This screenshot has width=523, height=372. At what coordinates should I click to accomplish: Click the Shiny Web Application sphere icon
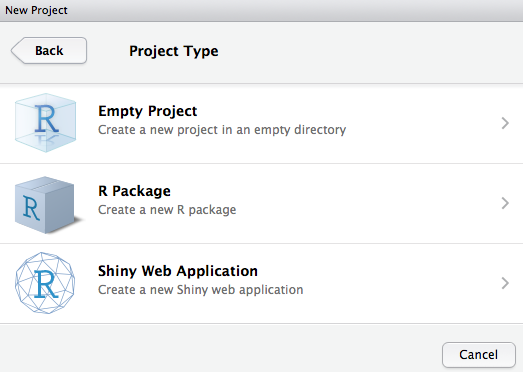coord(45,283)
